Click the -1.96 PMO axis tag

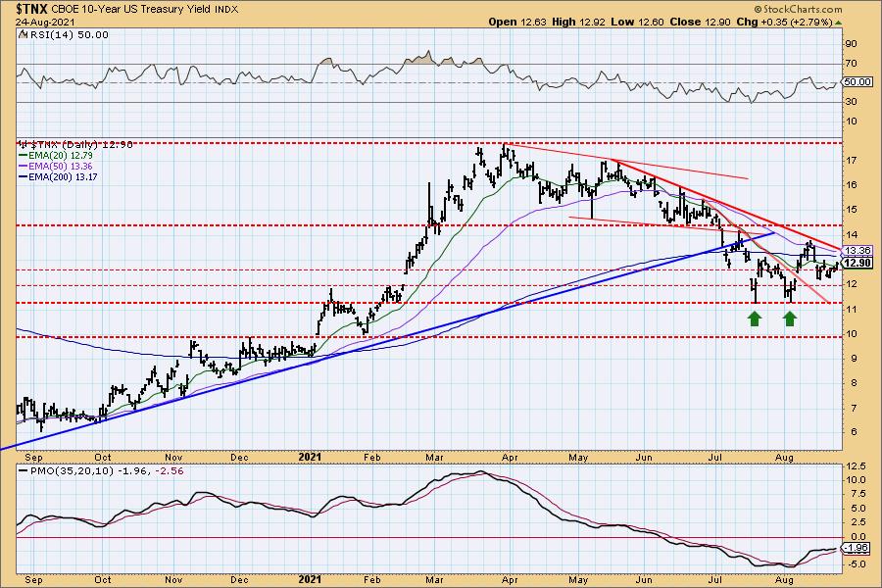point(857,548)
